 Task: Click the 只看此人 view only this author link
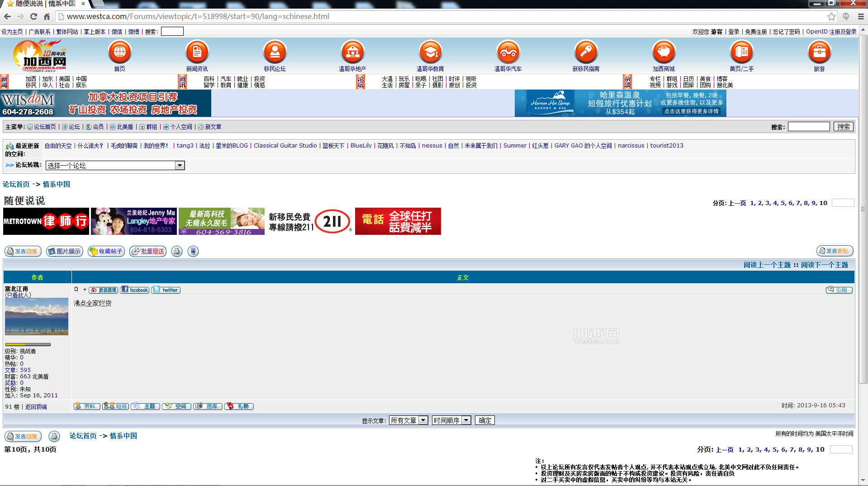click(18, 295)
